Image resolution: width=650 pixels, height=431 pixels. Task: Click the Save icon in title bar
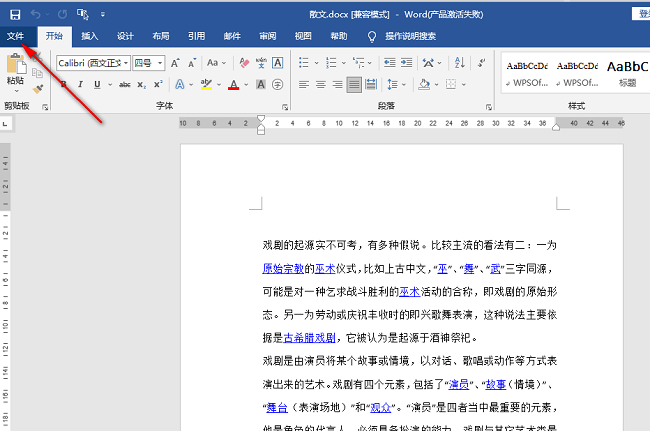point(15,15)
